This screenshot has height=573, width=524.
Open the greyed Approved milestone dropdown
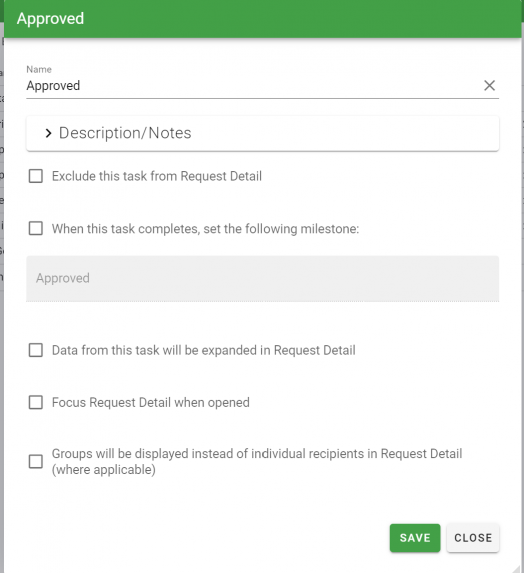coord(262,278)
